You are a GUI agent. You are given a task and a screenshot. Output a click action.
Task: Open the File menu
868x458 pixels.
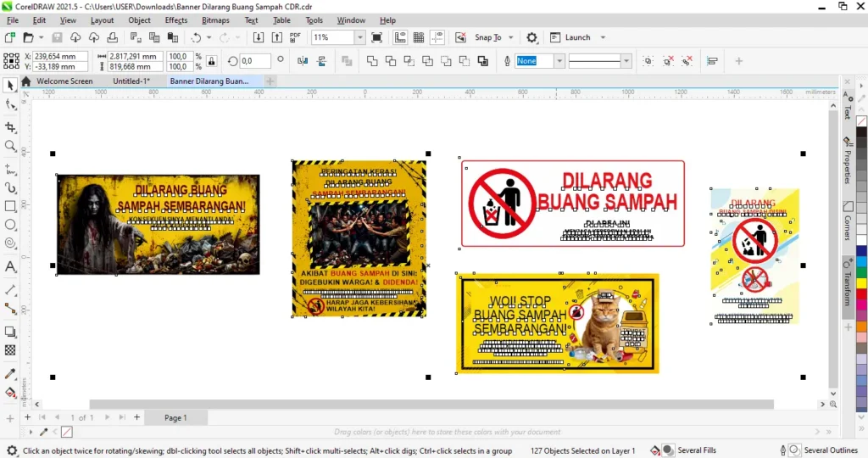tap(12, 20)
